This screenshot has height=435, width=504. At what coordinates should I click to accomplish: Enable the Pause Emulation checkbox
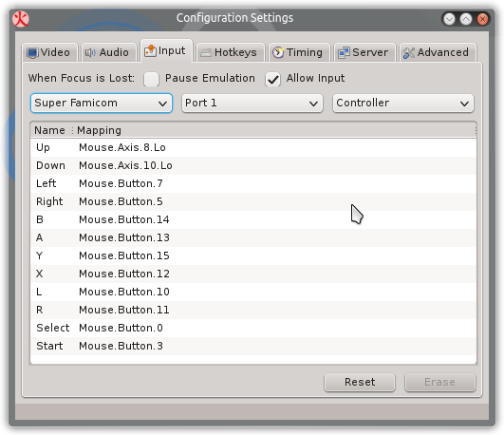click(x=151, y=79)
